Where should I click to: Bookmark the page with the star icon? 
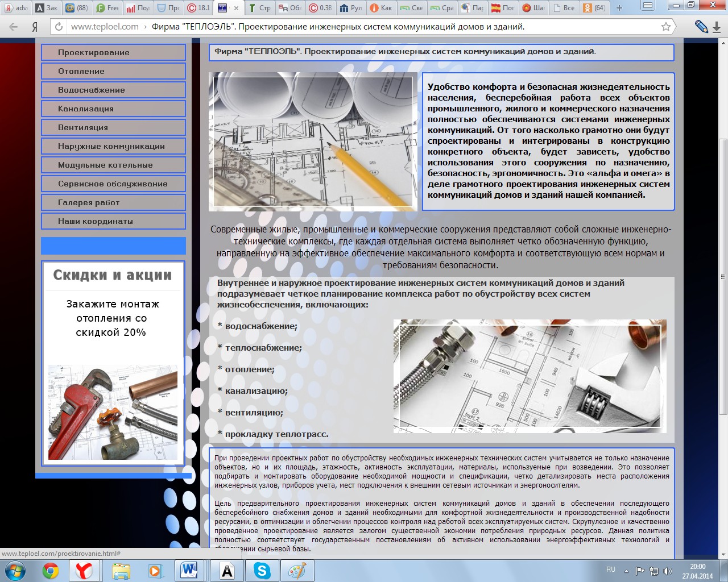pyautogui.click(x=666, y=27)
